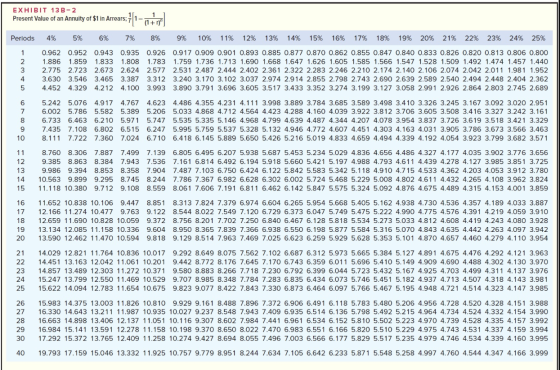
Task: Click 19.793 in period 40 under 4%
Action: tap(50, 353)
